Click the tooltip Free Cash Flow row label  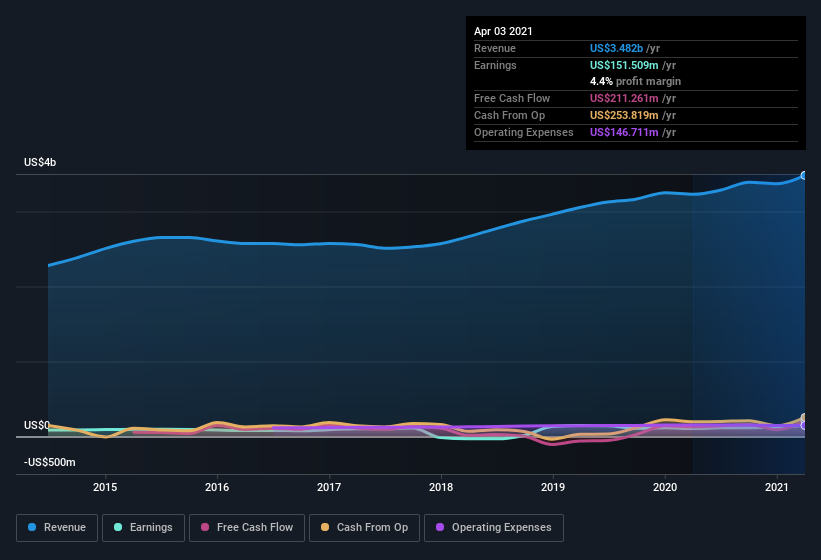coord(512,98)
